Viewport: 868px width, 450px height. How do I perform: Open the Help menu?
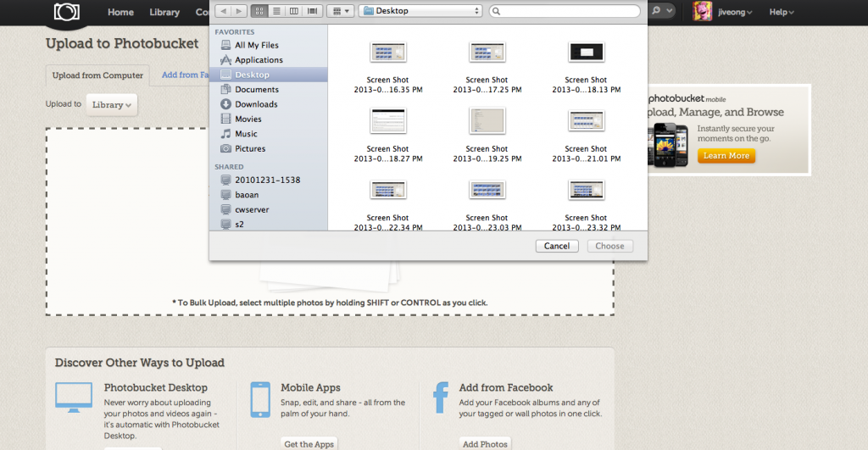[781, 12]
